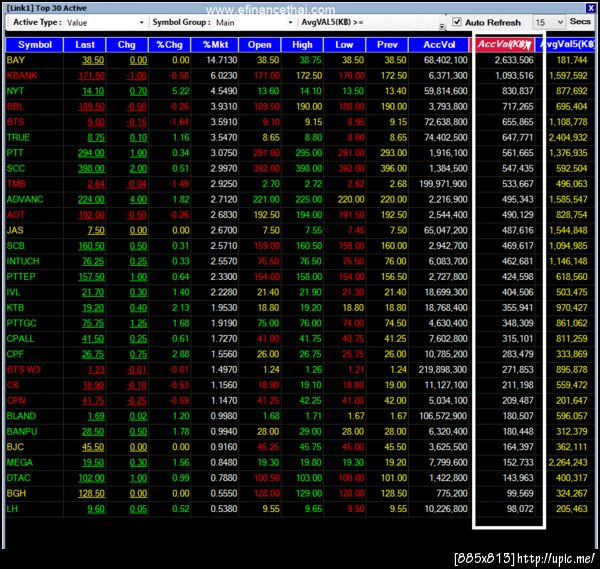Click the AccVal(KB) sorted column header
Viewport: 600px width, 569px height.
point(504,45)
